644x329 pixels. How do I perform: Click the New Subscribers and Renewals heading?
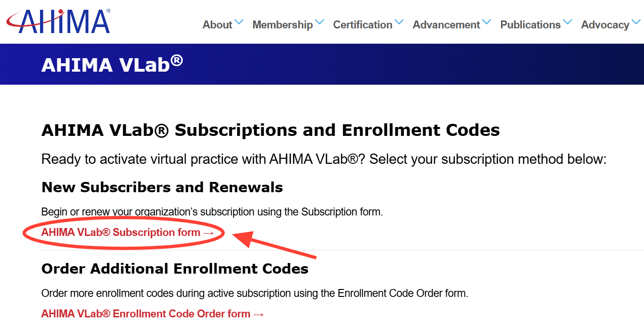click(162, 188)
